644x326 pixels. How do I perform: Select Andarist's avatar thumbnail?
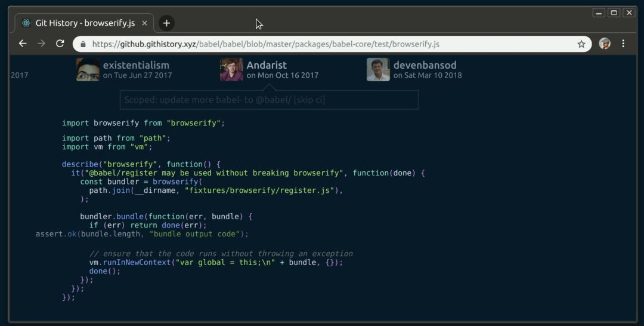coord(231,69)
